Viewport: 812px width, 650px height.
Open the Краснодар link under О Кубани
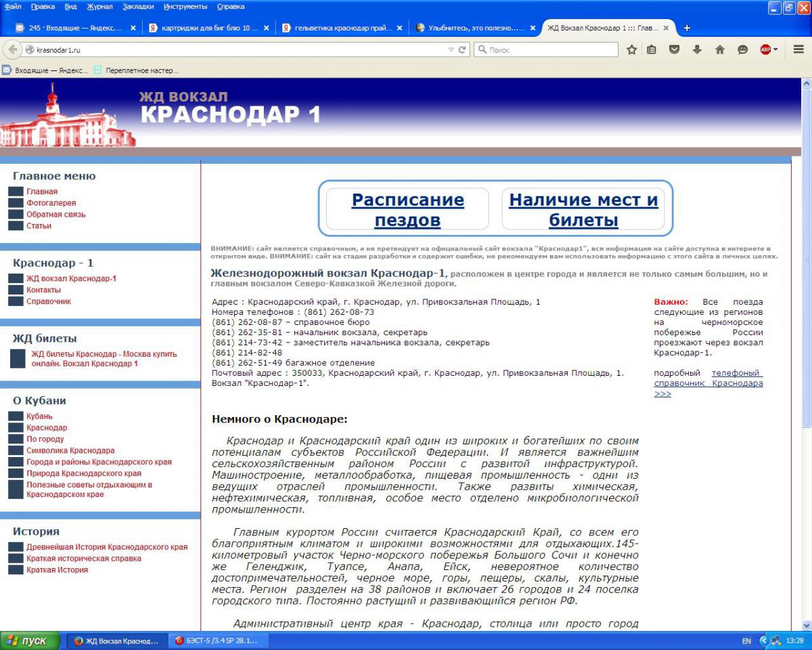pyautogui.click(x=47, y=428)
